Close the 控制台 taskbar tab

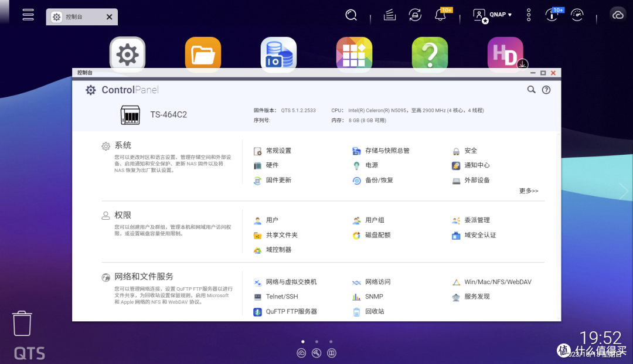tap(110, 17)
